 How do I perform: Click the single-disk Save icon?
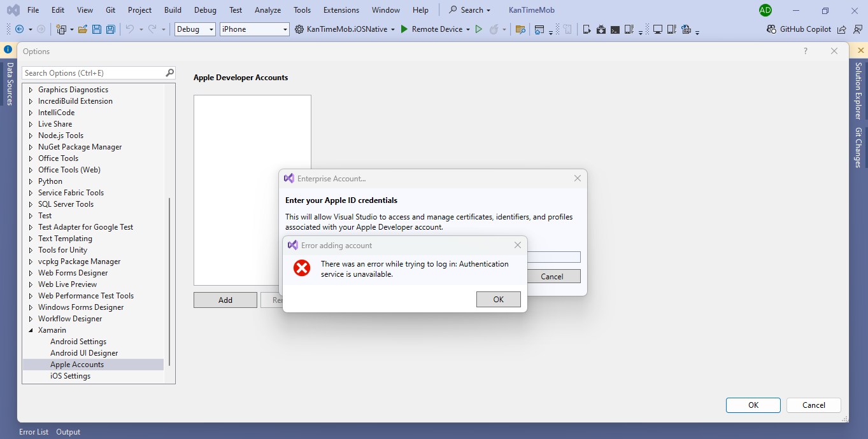97,29
